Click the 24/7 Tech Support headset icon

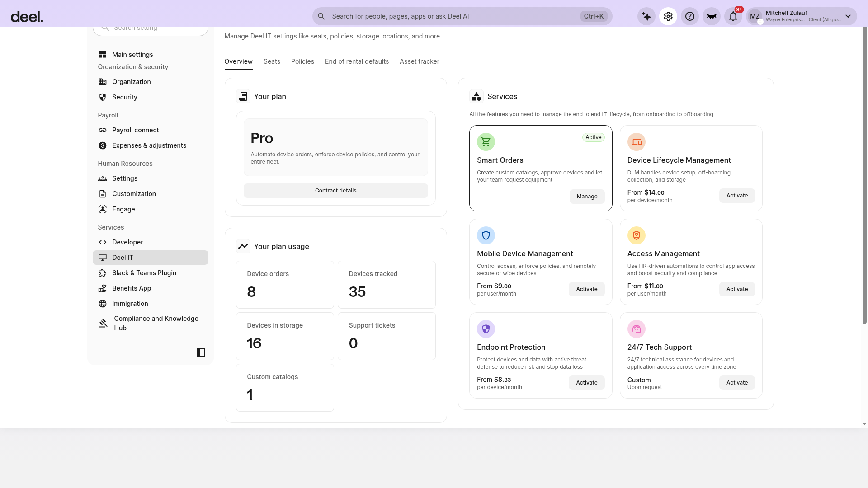pos(637,329)
